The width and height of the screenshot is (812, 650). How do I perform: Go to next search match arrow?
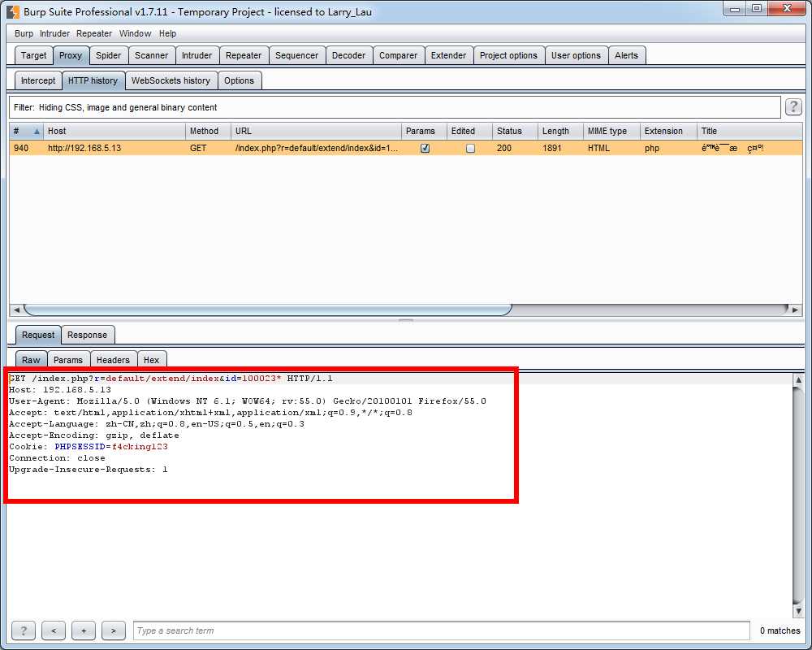[114, 630]
